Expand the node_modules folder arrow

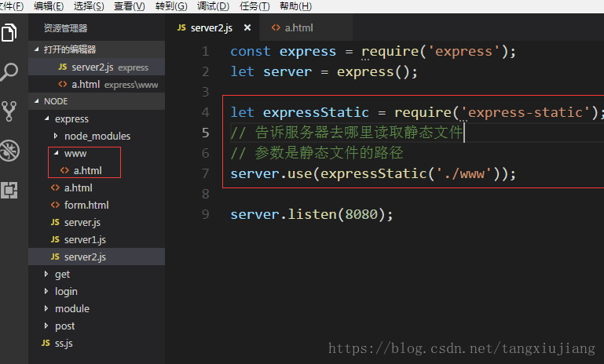click(56, 136)
